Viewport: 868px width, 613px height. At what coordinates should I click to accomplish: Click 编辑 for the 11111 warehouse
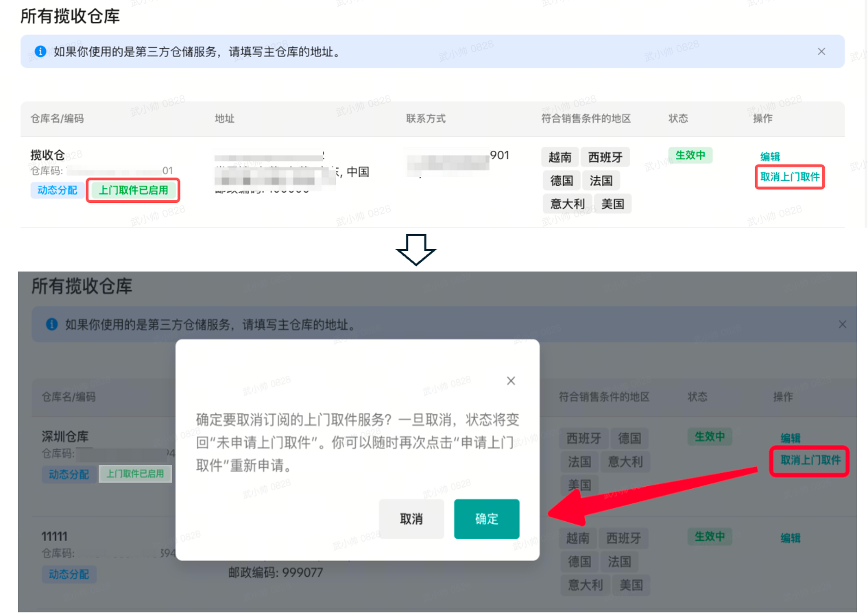pyautogui.click(x=791, y=538)
